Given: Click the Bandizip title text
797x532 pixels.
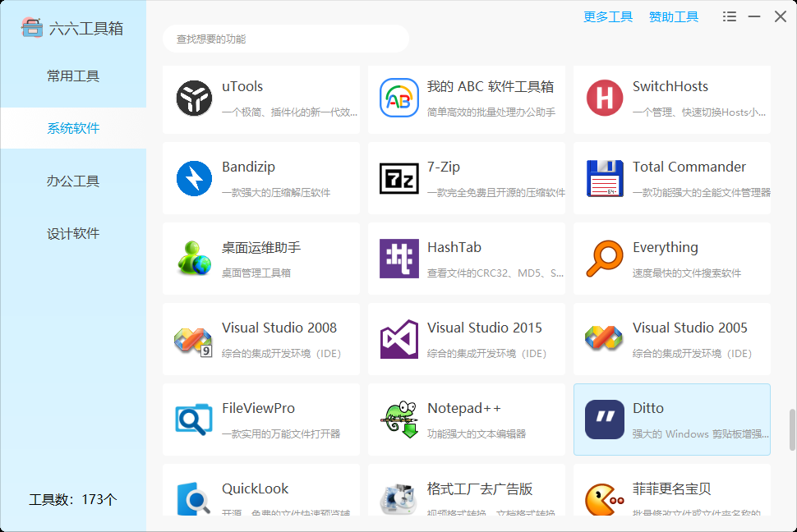Looking at the screenshot, I should 249,167.
